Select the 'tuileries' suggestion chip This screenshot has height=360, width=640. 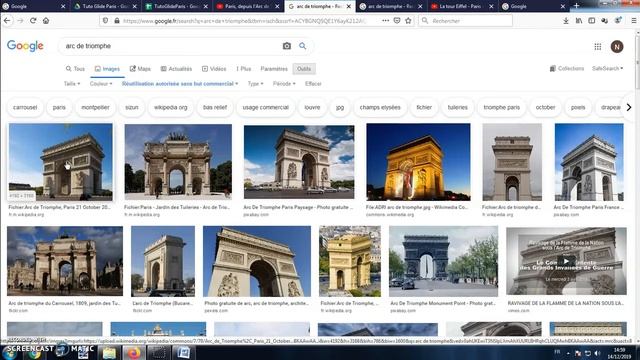458,107
